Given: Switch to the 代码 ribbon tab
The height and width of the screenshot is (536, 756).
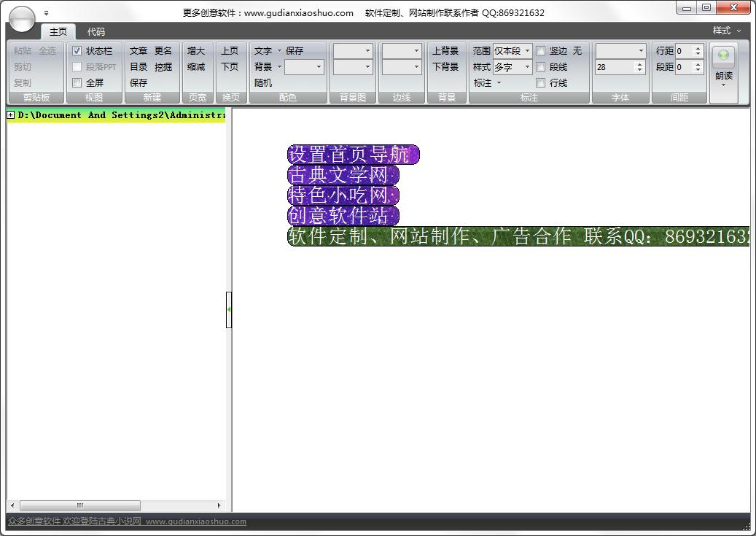Looking at the screenshot, I should [96, 32].
